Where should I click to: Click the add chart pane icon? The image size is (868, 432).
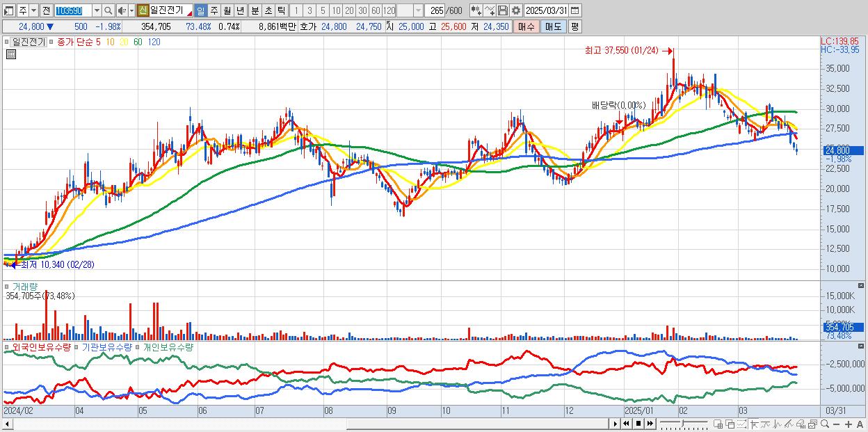click(718, 424)
